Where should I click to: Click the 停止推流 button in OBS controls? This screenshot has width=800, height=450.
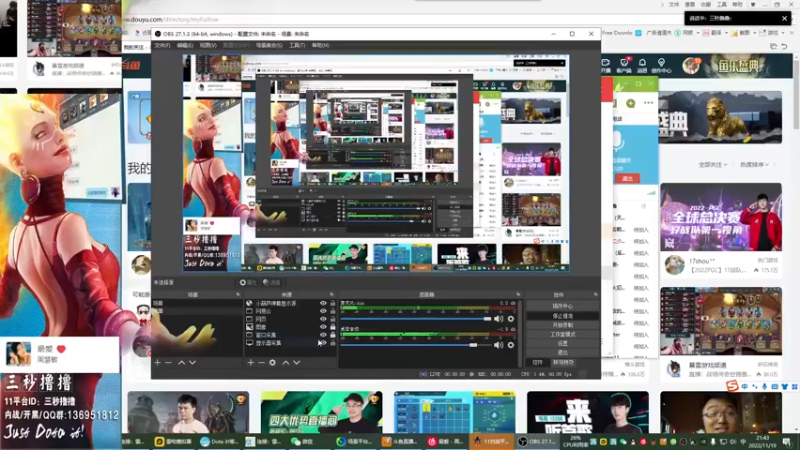click(x=562, y=316)
